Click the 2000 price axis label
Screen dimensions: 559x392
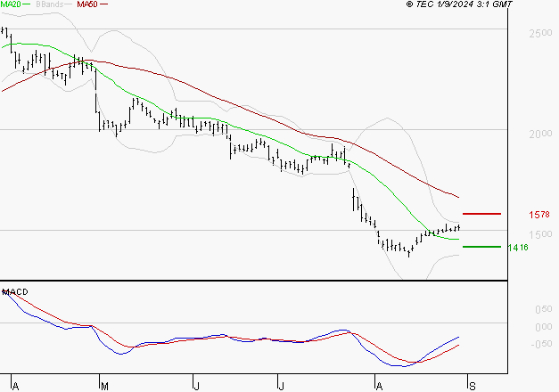540,134
